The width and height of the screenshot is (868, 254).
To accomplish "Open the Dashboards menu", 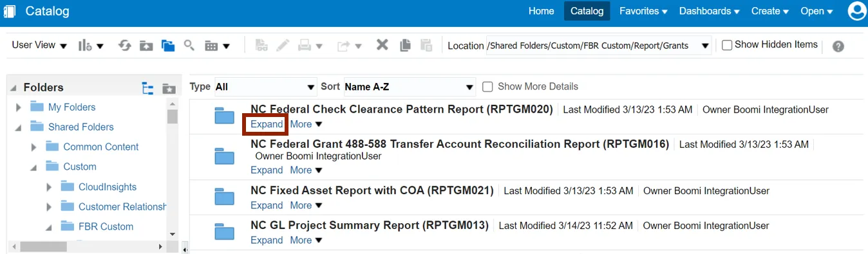I will coord(709,11).
